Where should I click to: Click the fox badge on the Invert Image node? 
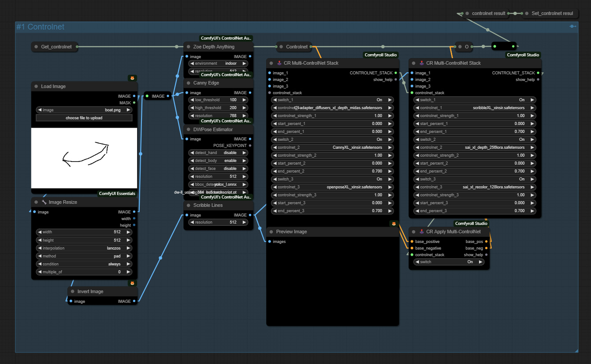point(132,283)
